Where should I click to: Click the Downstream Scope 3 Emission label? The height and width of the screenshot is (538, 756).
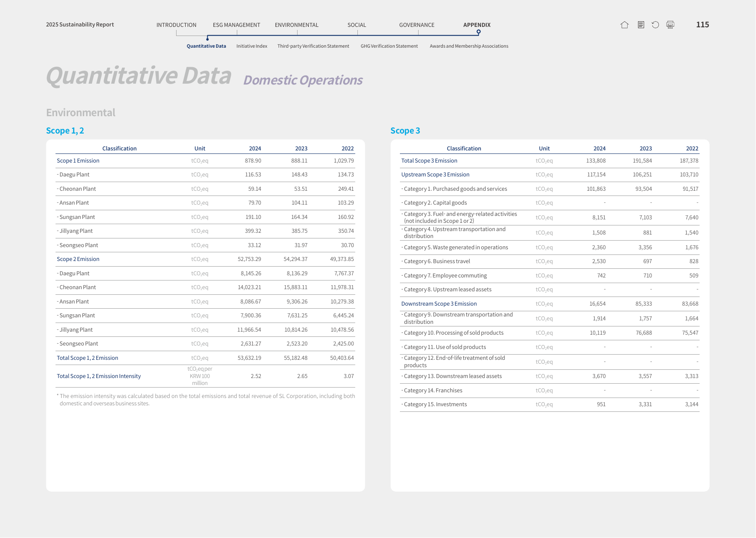[439, 304]
